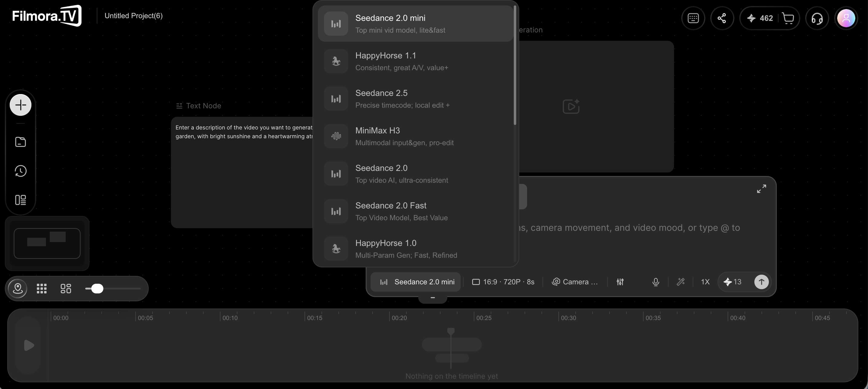Open the history clock icon
This screenshot has height=389, width=868.
(21, 171)
